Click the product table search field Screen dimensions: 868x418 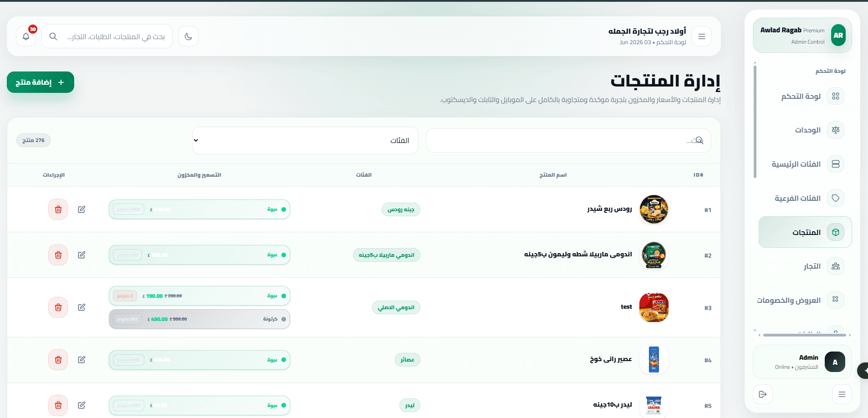click(x=568, y=140)
